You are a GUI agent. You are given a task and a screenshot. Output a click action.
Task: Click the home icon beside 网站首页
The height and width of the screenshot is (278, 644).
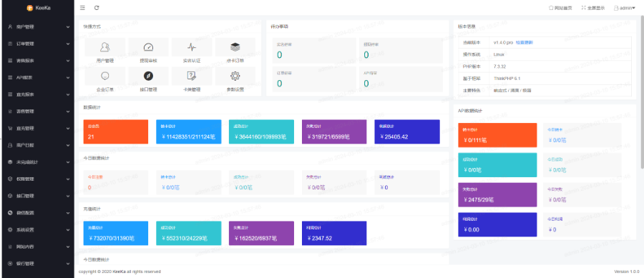[x=551, y=8]
